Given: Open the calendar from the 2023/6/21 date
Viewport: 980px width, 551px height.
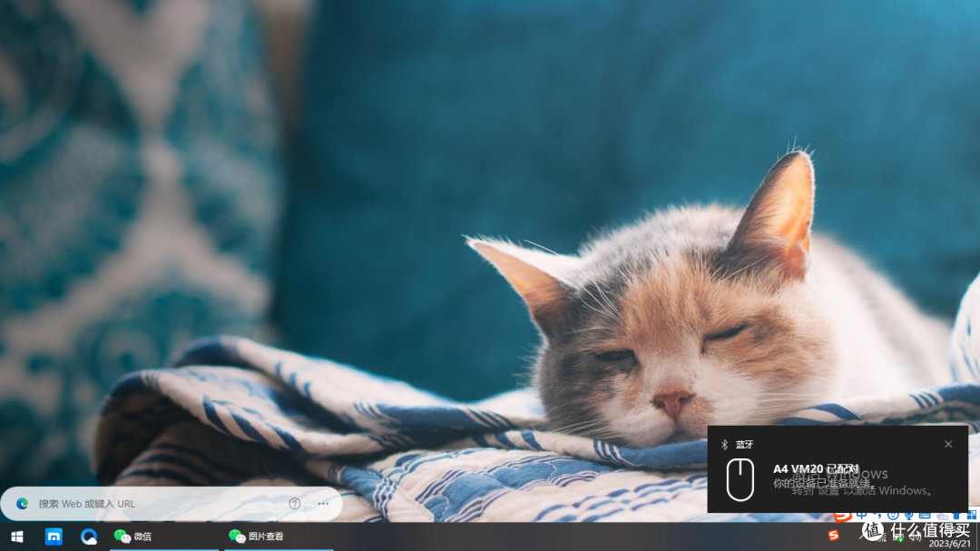Looking at the screenshot, I should tap(949, 544).
